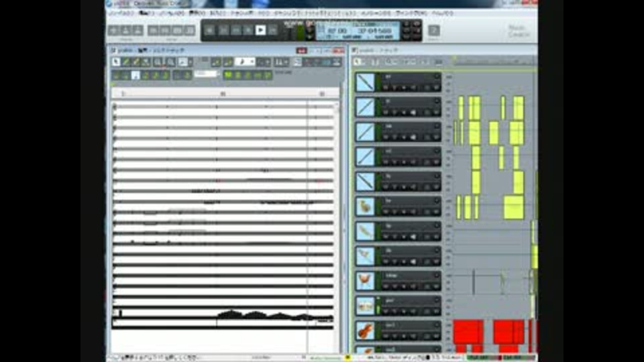Toggle the first small mute button on the timpani track
The width and height of the screenshot is (644, 362).
tap(386, 286)
